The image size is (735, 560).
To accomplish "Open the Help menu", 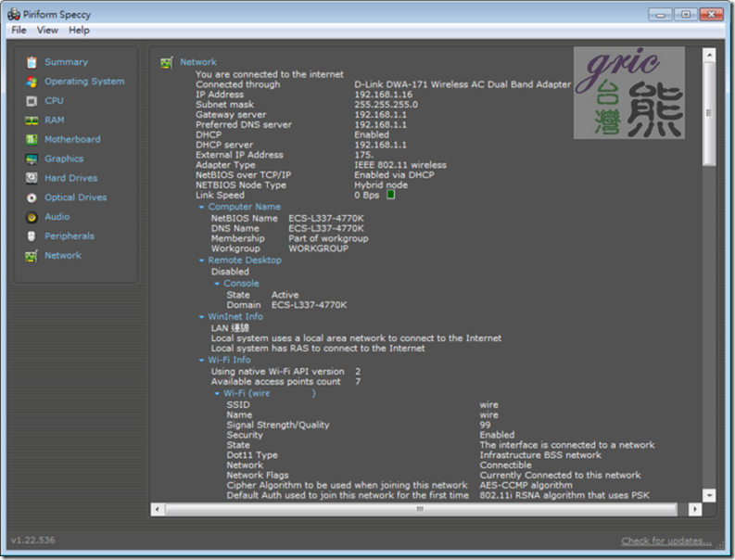I will pyautogui.click(x=79, y=30).
